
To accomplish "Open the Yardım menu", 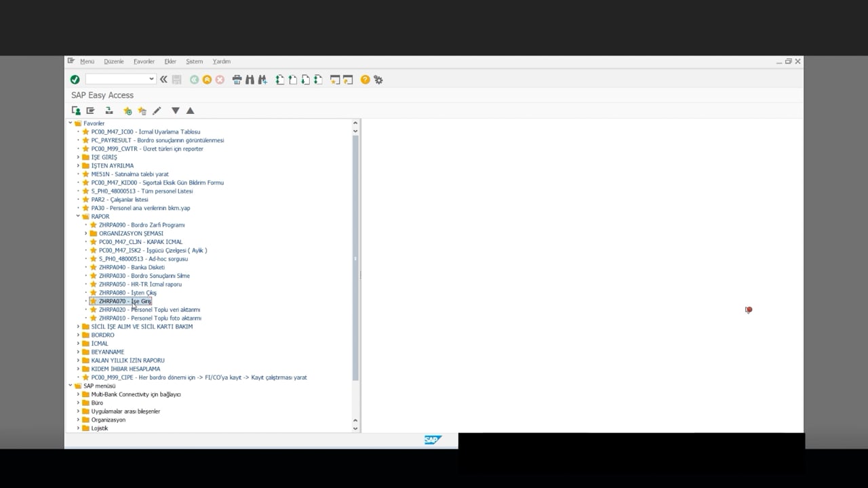I will click(x=222, y=61).
